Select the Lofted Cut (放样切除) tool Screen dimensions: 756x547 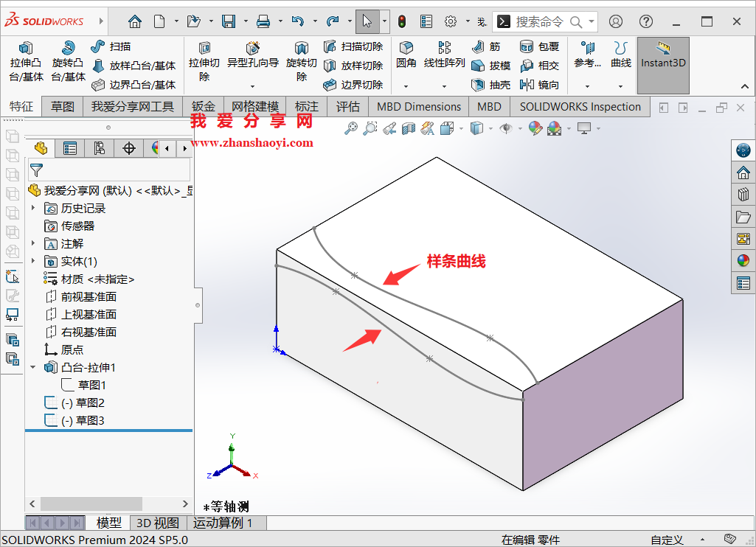(x=353, y=66)
